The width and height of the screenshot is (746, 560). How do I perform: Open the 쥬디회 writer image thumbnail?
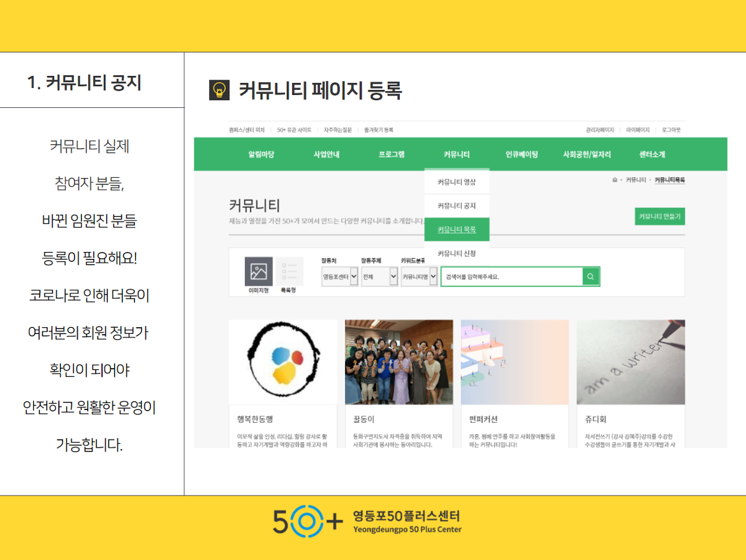[x=631, y=362]
